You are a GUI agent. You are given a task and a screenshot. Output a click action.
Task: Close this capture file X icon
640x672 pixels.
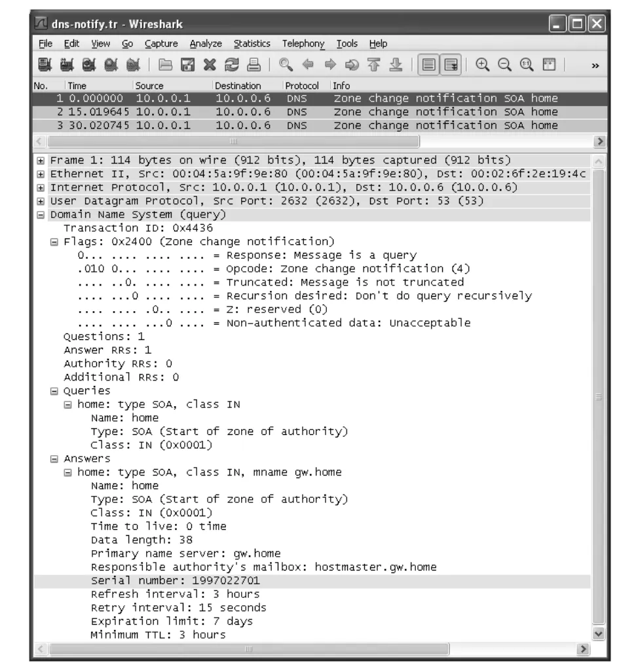pyautogui.click(x=210, y=65)
